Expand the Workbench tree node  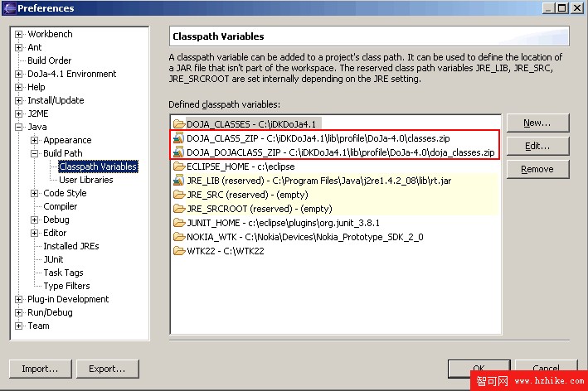18,34
